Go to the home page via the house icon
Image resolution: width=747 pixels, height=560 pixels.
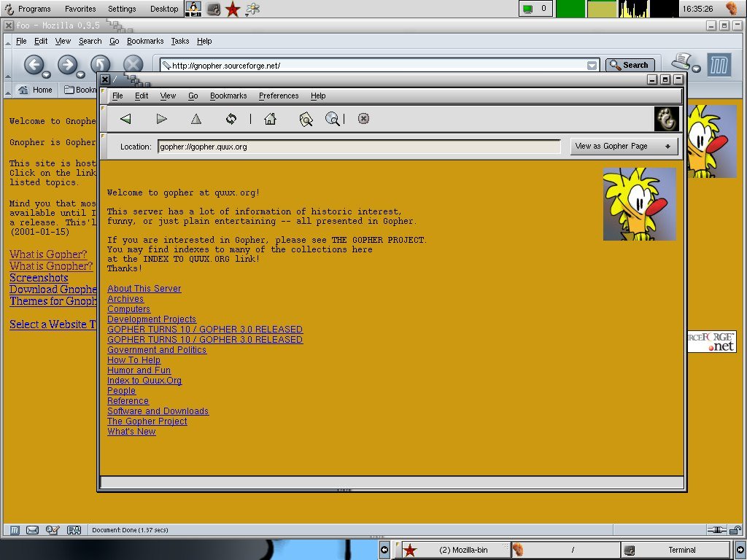point(270,119)
